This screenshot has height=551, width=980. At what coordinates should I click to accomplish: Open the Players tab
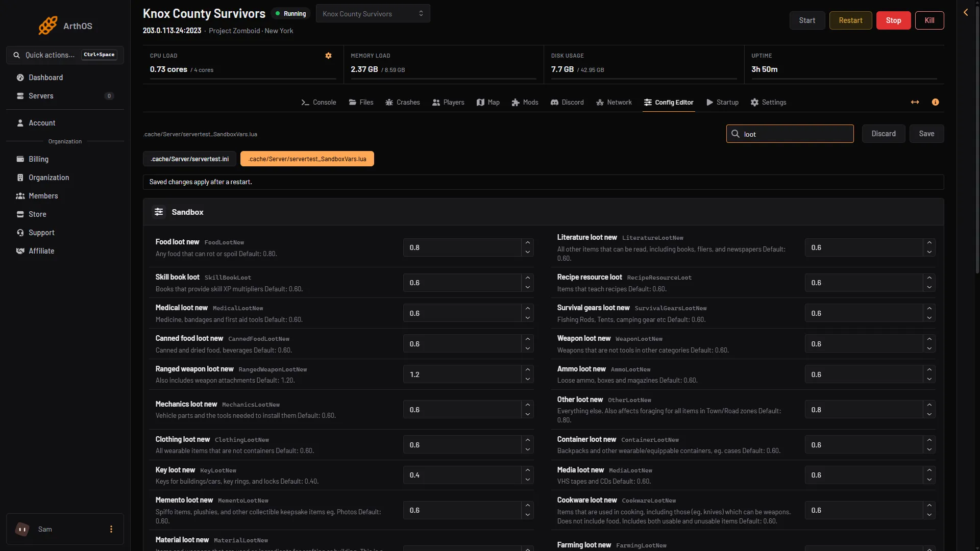[448, 102]
